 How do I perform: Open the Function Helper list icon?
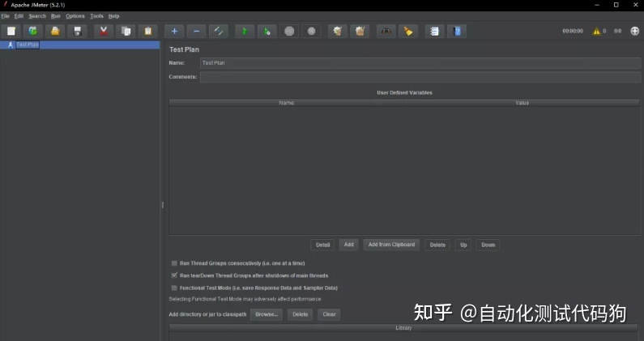pos(434,32)
